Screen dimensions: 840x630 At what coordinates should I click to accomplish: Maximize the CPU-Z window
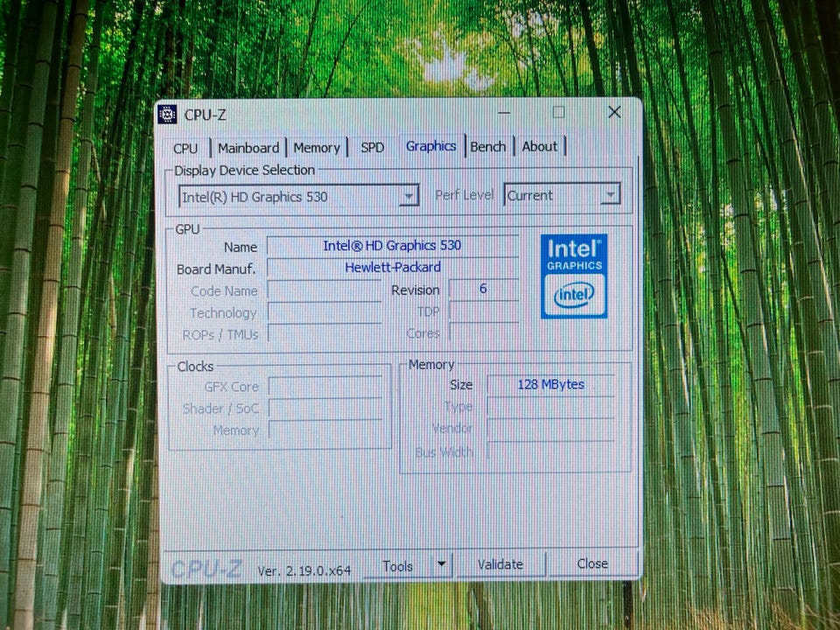click(559, 113)
